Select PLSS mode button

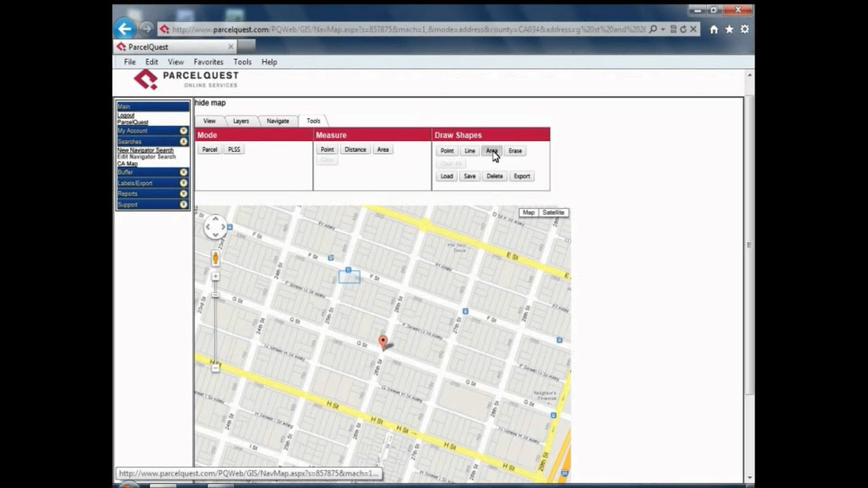click(x=234, y=150)
